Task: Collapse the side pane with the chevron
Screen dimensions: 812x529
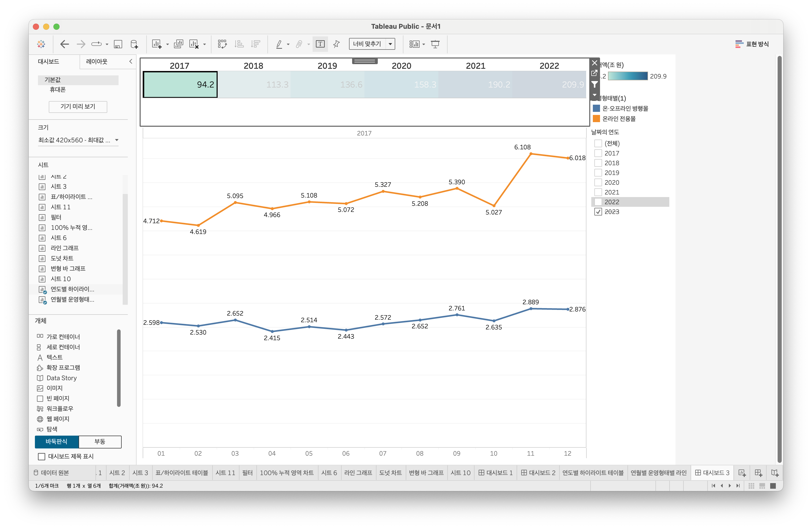Action: click(x=131, y=61)
